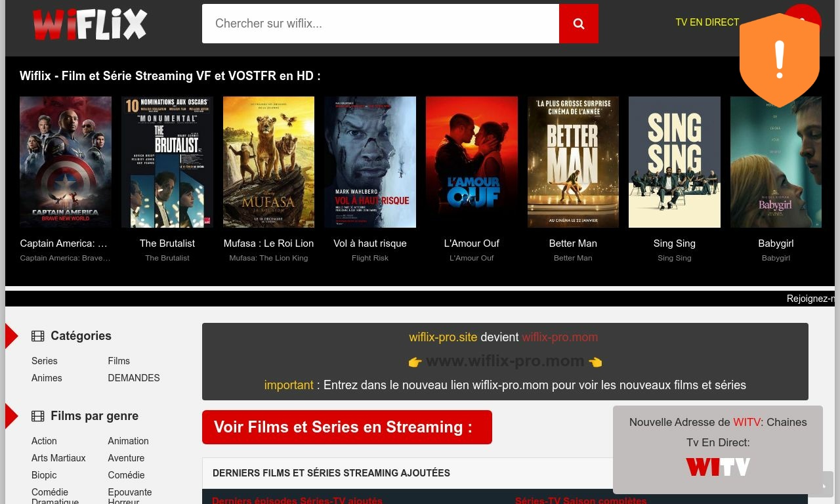This screenshot has height=504, width=840.
Task: Choose the Epouvante Horreur genre
Action: [130, 497]
